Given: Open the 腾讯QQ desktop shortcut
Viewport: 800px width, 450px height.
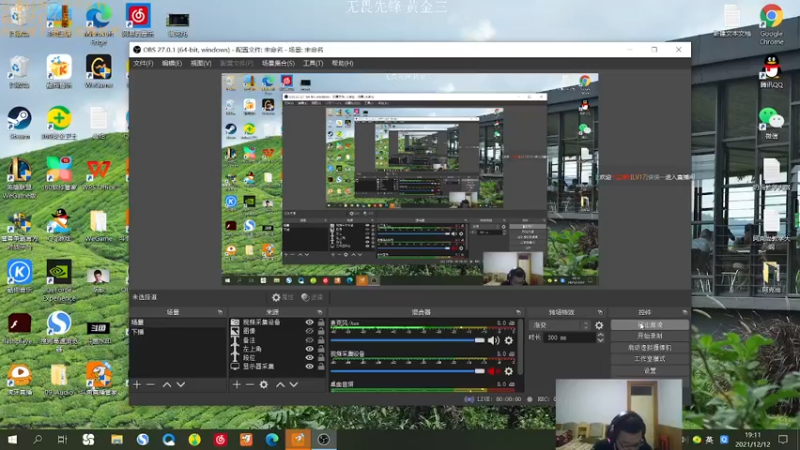Looking at the screenshot, I should [x=771, y=71].
